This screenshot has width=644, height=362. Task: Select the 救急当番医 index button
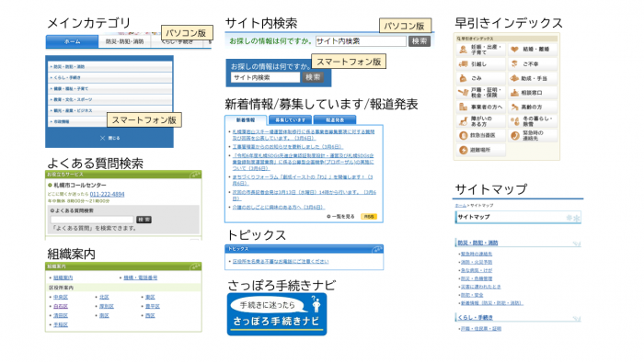click(x=480, y=135)
